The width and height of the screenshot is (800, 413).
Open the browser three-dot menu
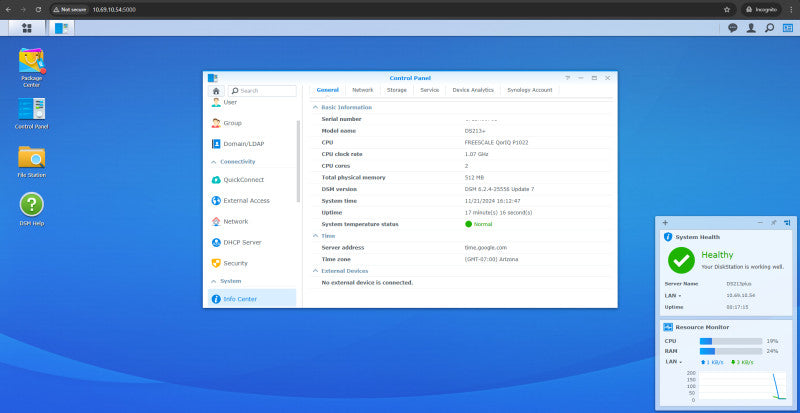coord(791,9)
